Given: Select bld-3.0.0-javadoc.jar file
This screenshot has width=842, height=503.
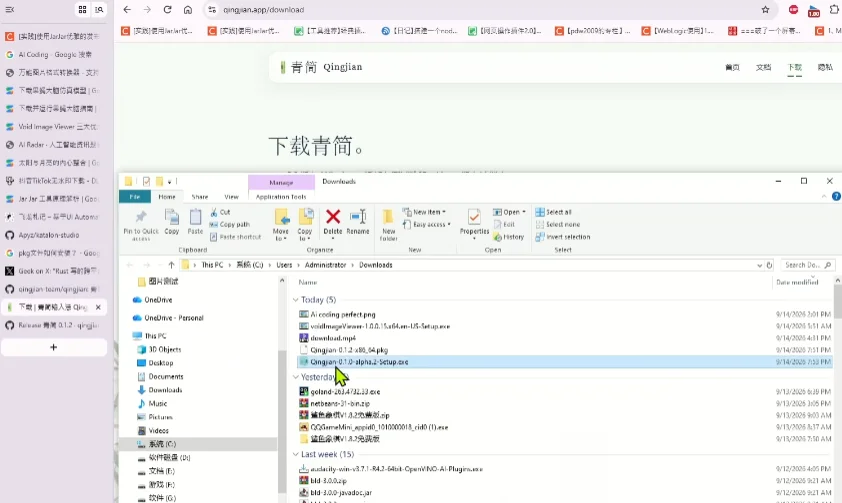Looking at the screenshot, I should pyautogui.click(x=341, y=492).
